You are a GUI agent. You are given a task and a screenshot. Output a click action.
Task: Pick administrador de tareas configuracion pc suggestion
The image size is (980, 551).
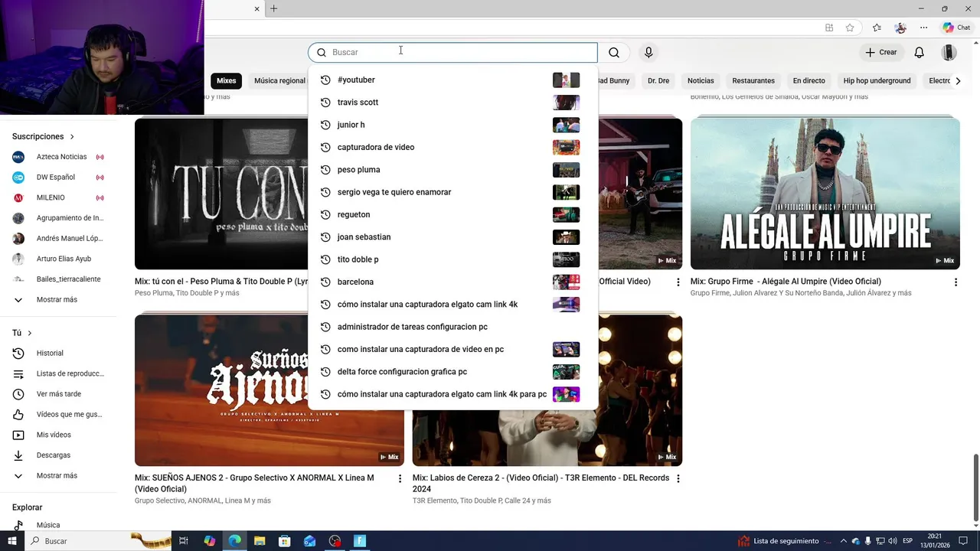[452, 327]
